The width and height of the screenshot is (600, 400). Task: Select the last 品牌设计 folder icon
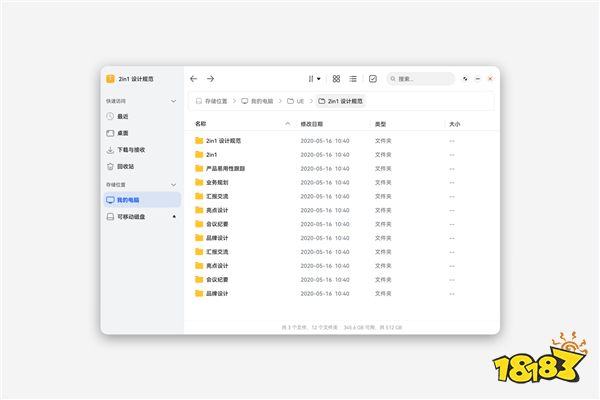[199, 294]
